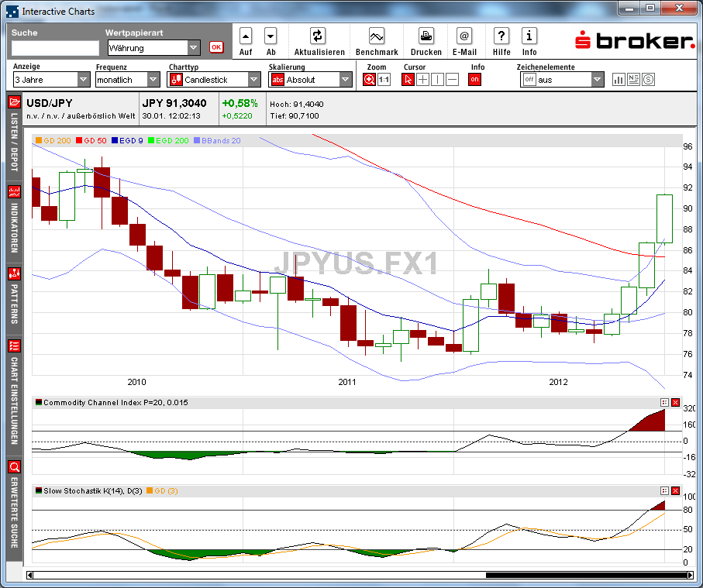Screen dimensions: 703x588
Task: Select the arrow cursor mode
Action: click(408, 80)
